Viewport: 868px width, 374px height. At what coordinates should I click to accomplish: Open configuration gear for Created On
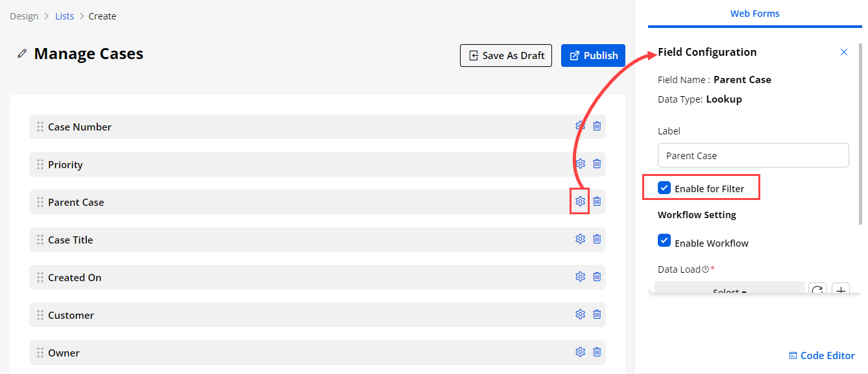[x=580, y=277]
